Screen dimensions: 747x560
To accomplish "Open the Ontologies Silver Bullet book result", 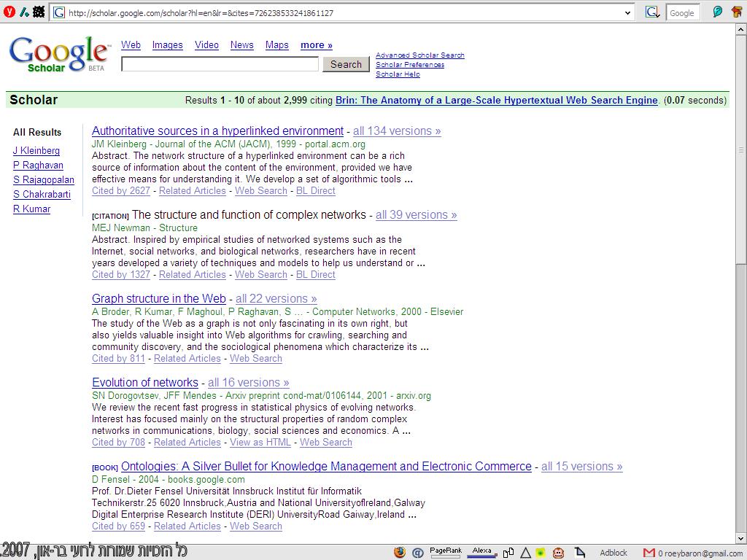I will [x=326, y=466].
